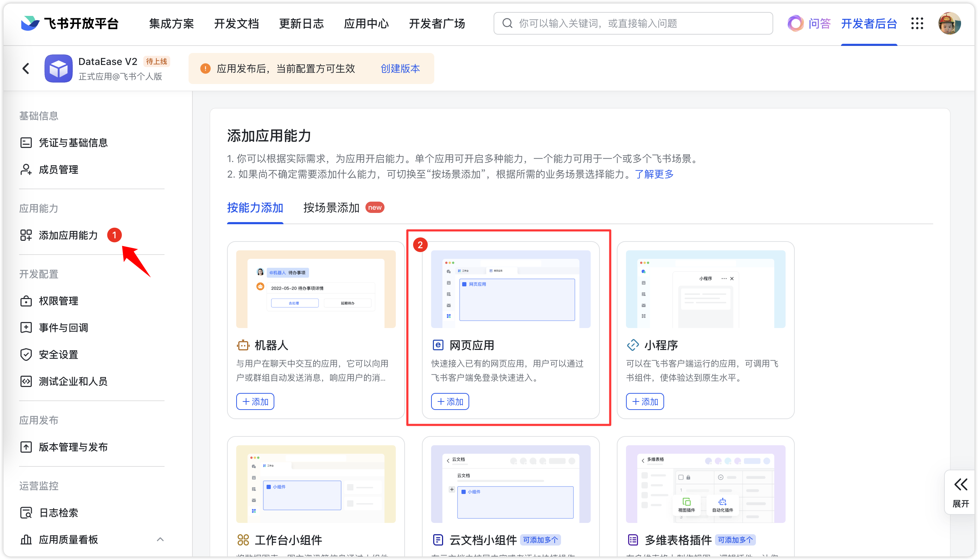The image size is (978, 560).
Task: Click the 工作台小组件 preview thumbnail
Action: pyautogui.click(x=316, y=484)
